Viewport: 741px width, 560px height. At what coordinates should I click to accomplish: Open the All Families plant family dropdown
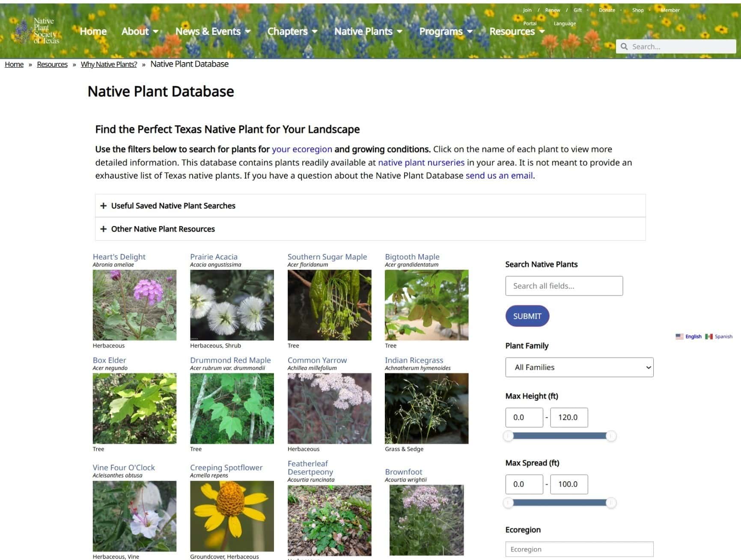[x=579, y=367]
